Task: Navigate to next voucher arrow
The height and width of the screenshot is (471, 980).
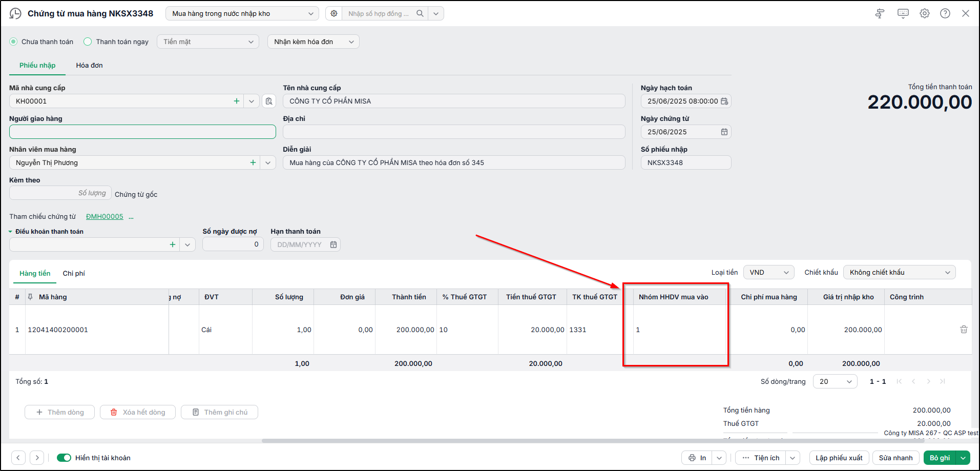Action: pos(37,458)
